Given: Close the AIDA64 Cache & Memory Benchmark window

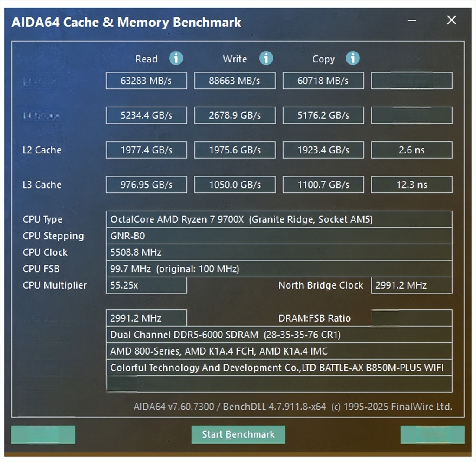Looking at the screenshot, I should pos(451,20).
